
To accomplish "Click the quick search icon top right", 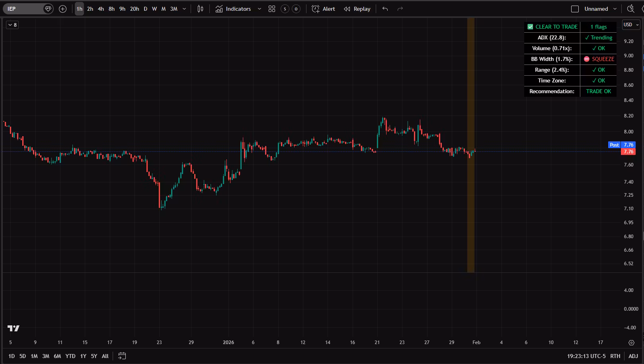I will (630, 9).
